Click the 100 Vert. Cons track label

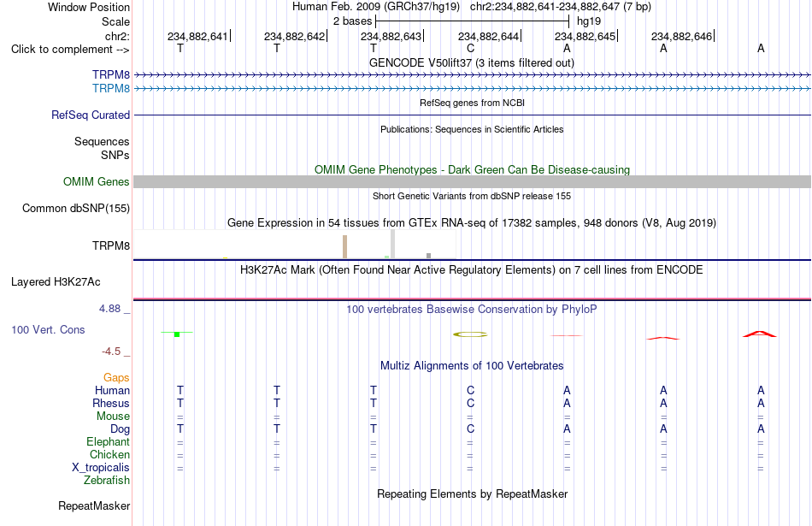pyautogui.click(x=48, y=329)
